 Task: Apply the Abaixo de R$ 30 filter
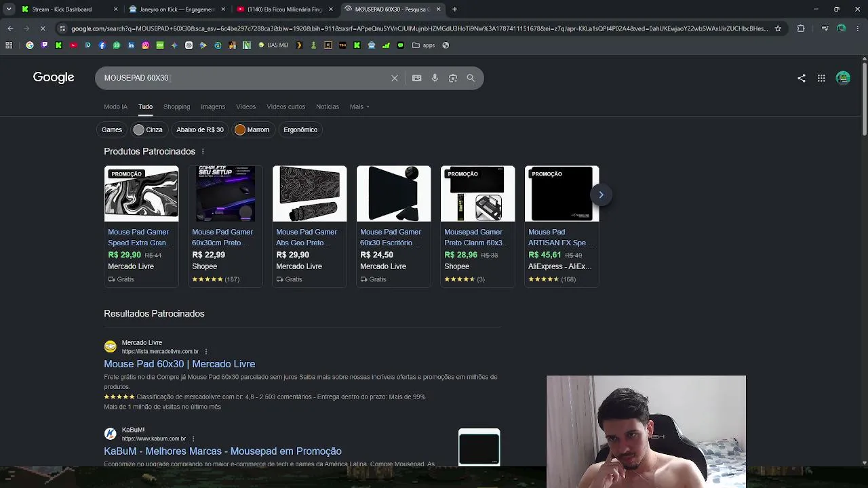point(199,129)
